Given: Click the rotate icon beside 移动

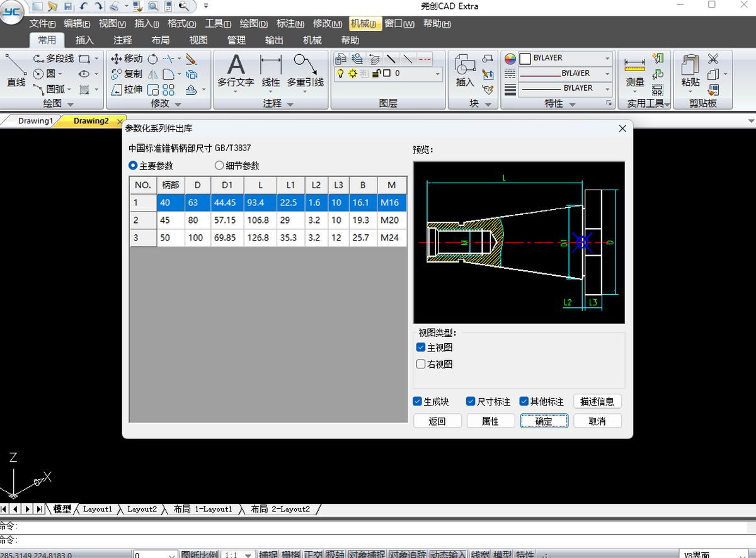Looking at the screenshot, I should click(x=152, y=59).
